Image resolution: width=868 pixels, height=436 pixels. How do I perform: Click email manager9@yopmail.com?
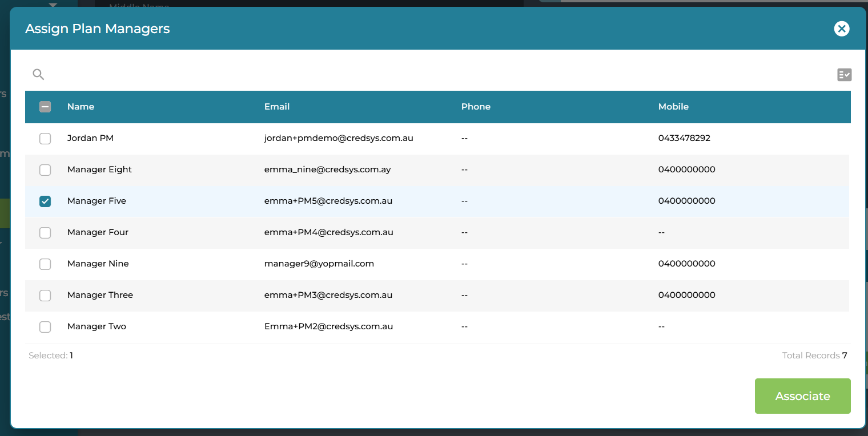click(319, 264)
